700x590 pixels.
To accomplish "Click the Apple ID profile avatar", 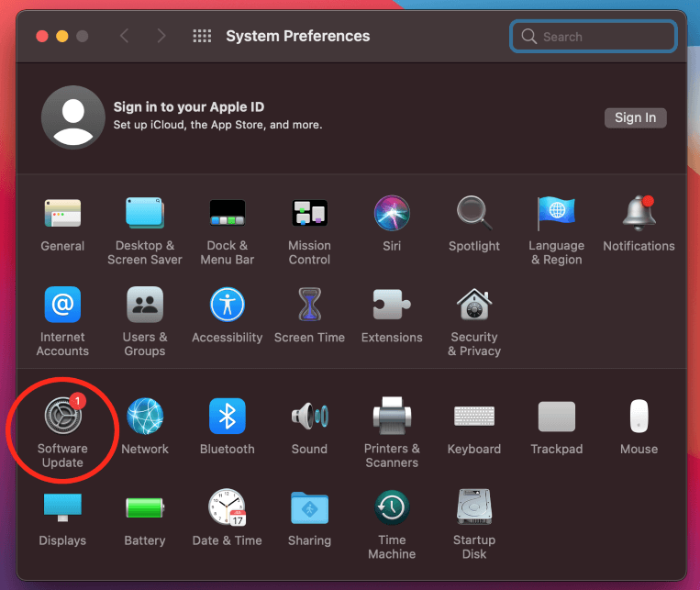I will pyautogui.click(x=72, y=117).
